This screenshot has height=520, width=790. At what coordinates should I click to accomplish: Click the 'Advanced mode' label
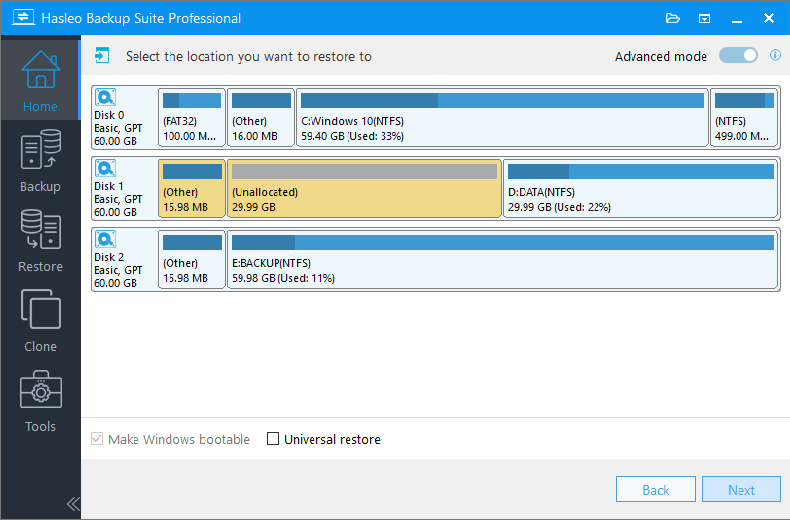[661, 56]
